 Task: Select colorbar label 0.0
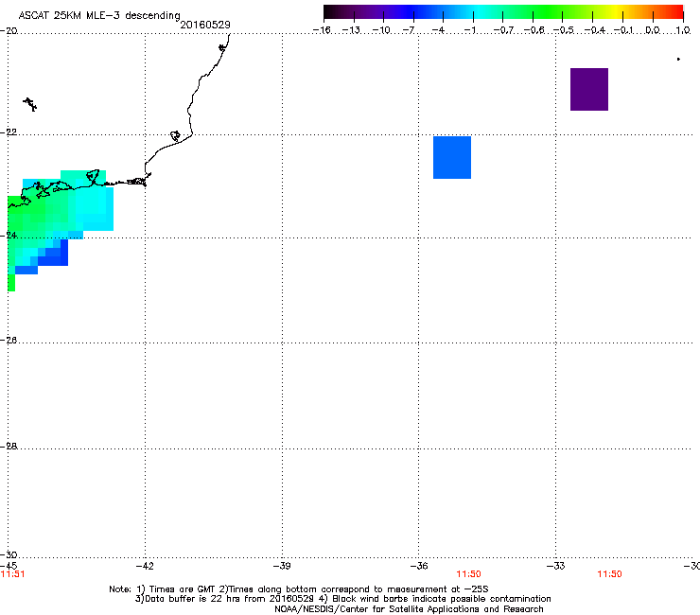click(x=653, y=30)
